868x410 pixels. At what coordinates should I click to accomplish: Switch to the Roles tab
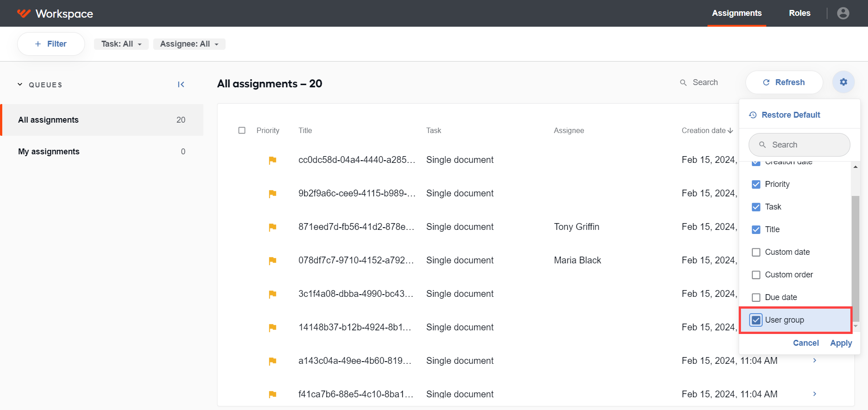(799, 13)
